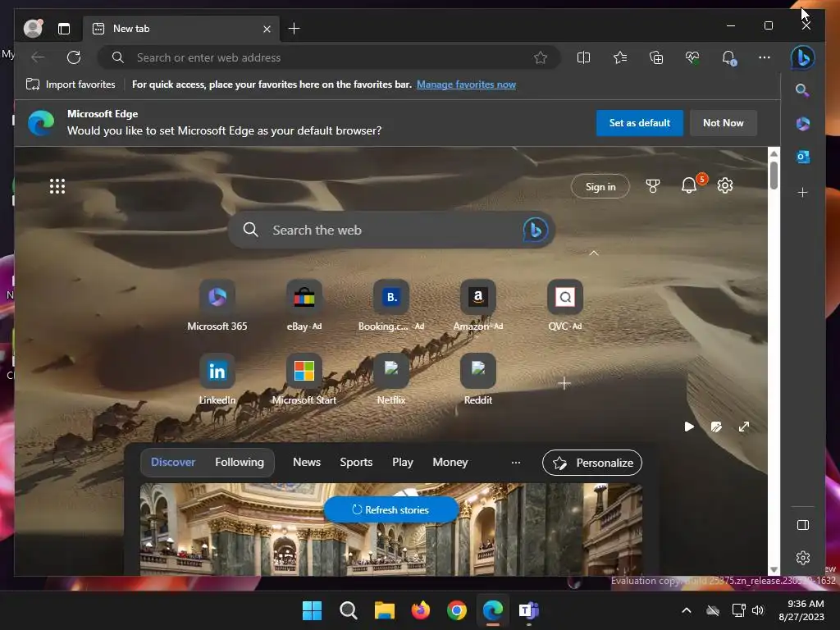Add a sidebar app with the plus icon
This screenshot has width=840, height=630.
(x=802, y=192)
